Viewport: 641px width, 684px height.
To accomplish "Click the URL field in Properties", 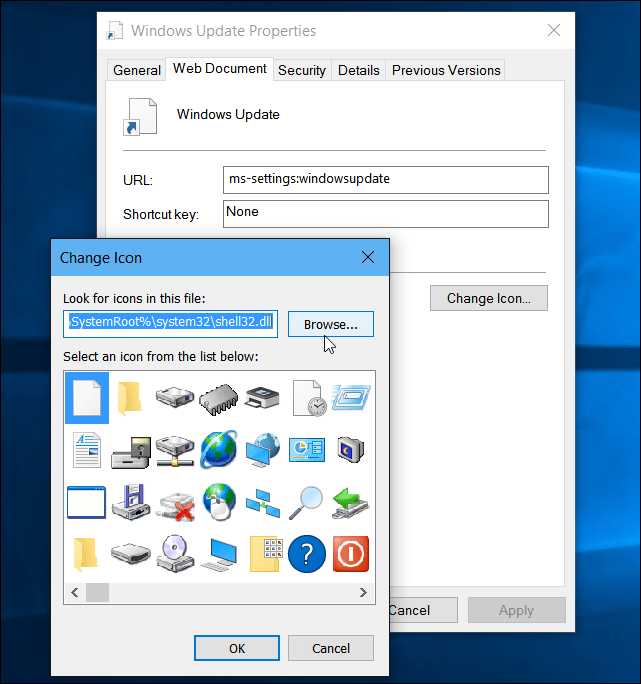I will pyautogui.click(x=386, y=180).
